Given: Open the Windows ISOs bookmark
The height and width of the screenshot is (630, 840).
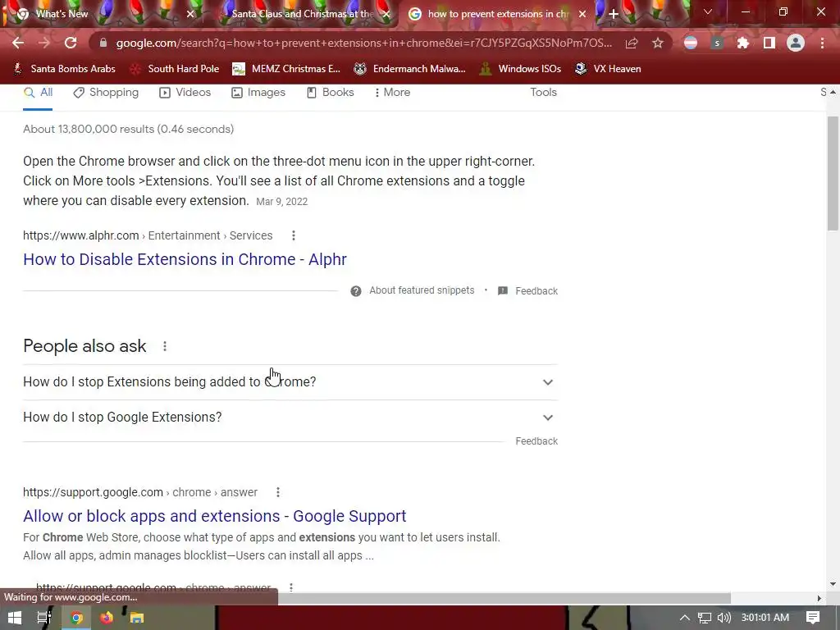Looking at the screenshot, I should pos(520,69).
